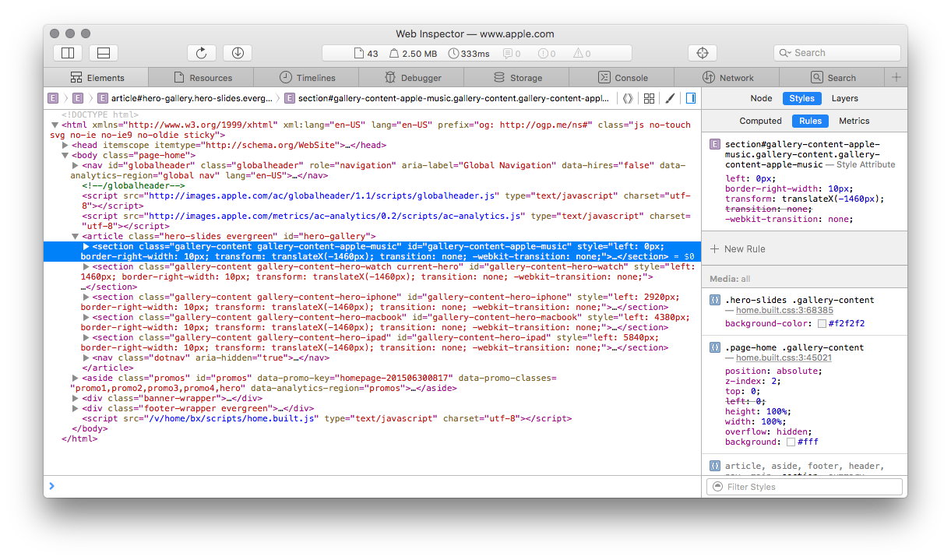Expand the aside promos element

point(76,378)
